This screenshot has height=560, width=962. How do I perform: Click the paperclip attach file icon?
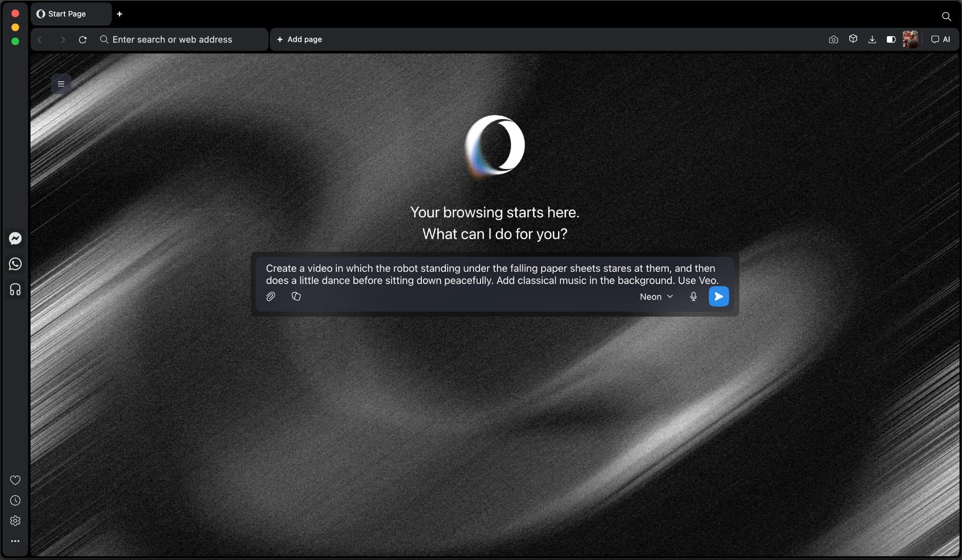[x=271, y=296]
